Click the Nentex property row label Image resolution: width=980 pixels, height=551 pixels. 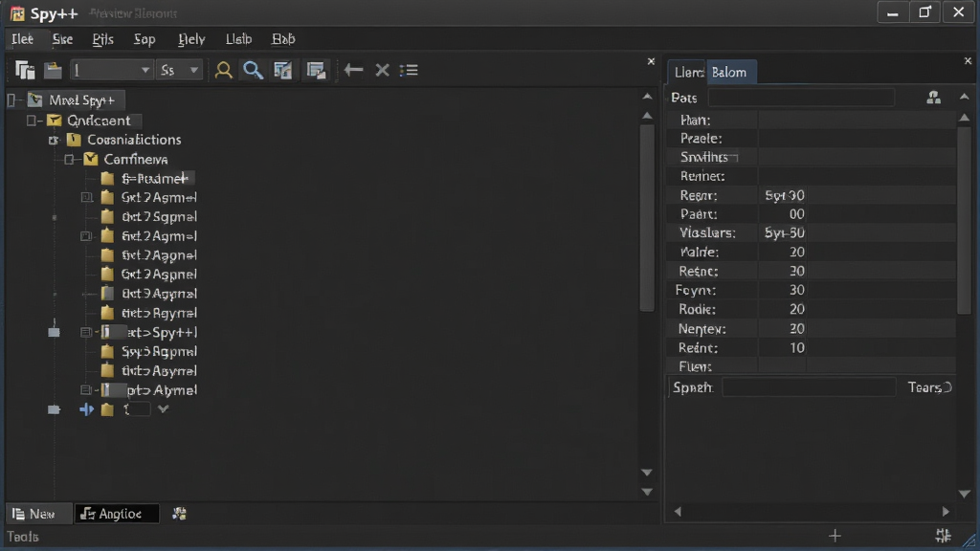pyautogui.click(x=702, y=329)
